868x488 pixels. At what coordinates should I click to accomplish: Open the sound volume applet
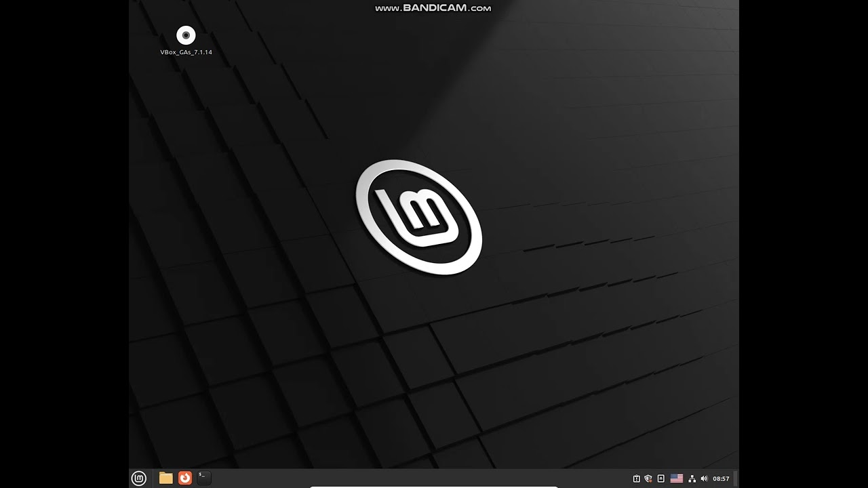(x=704, y=479)
